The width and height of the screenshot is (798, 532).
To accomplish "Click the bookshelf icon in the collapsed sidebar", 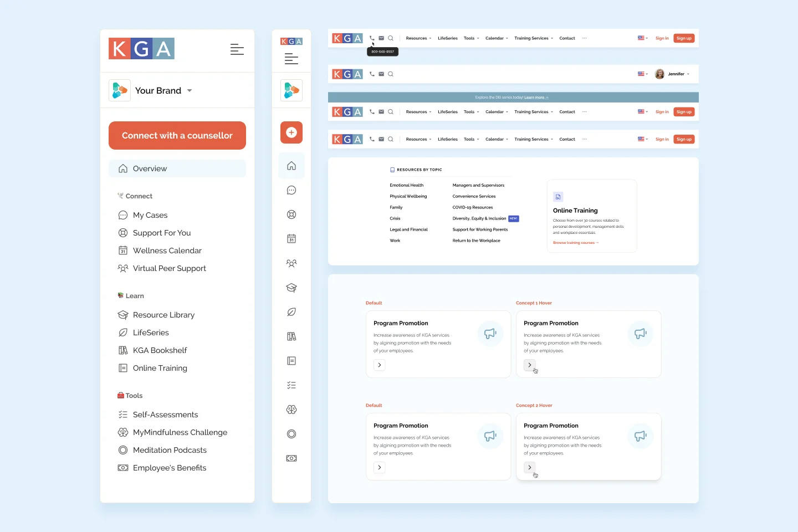I will 291,336.
